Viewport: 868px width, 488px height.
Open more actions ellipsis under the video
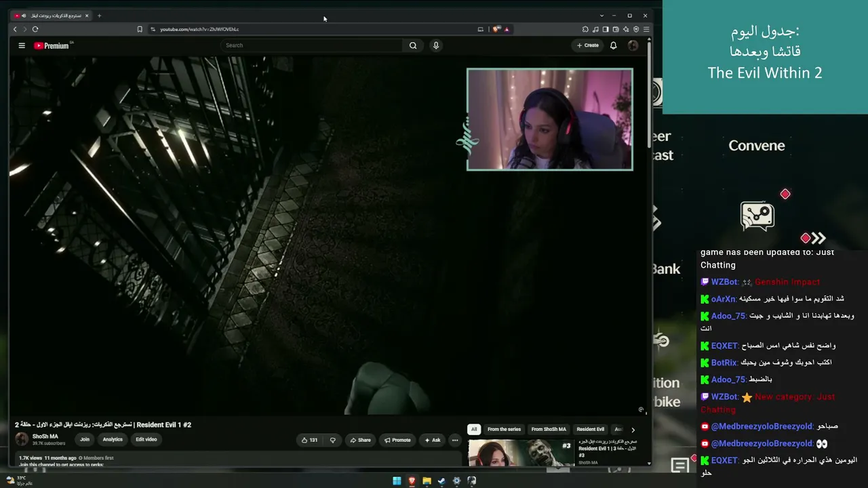coord(455,440)
